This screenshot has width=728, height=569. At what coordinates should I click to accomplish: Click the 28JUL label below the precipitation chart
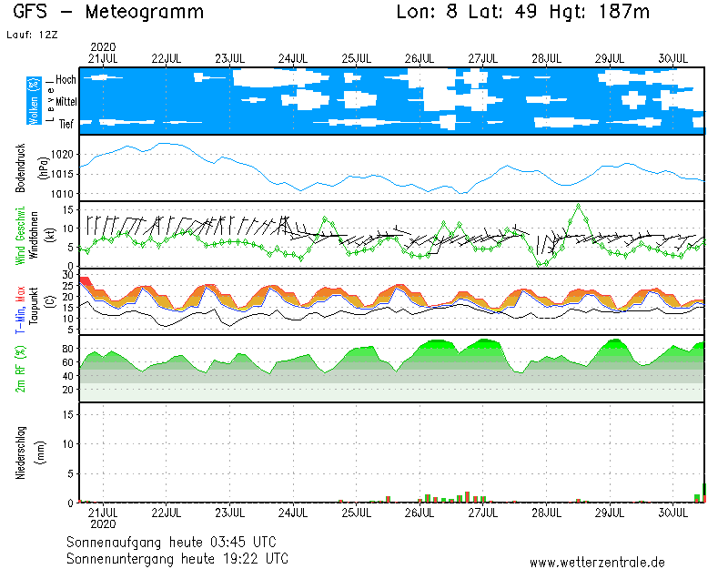[x=547, y=513]
